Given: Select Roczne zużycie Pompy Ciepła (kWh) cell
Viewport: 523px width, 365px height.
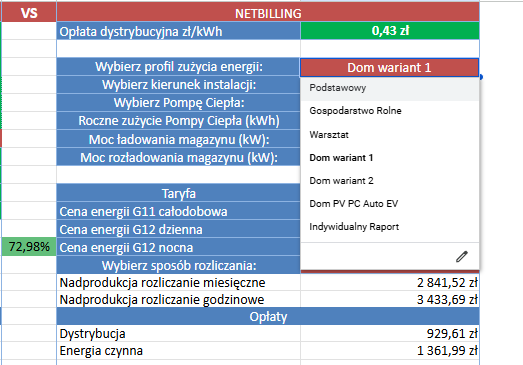Looking at the screenshot, I should [x=178, y=121].
